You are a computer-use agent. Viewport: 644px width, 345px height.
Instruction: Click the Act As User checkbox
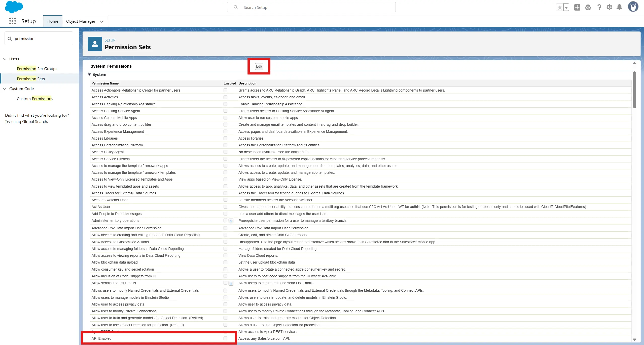click(225, 207)
